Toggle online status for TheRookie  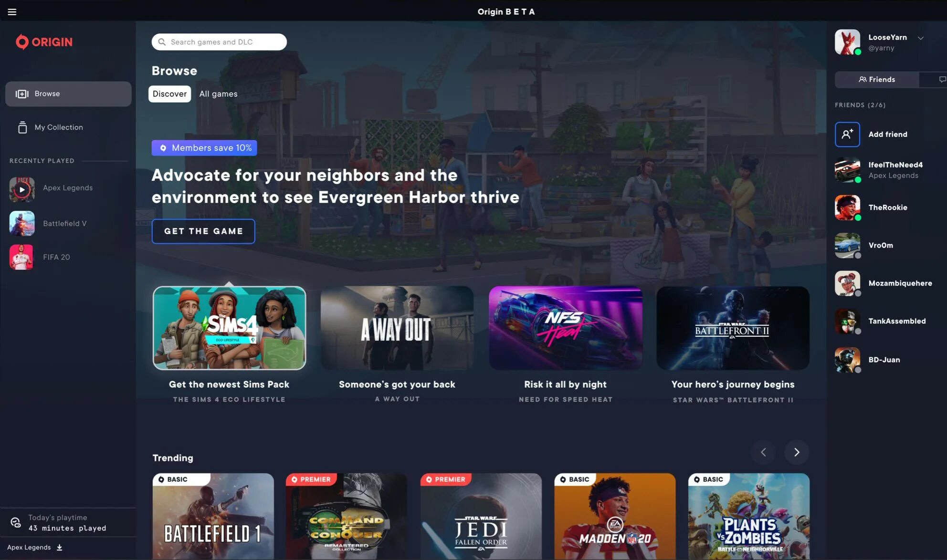tap(856, 218)
